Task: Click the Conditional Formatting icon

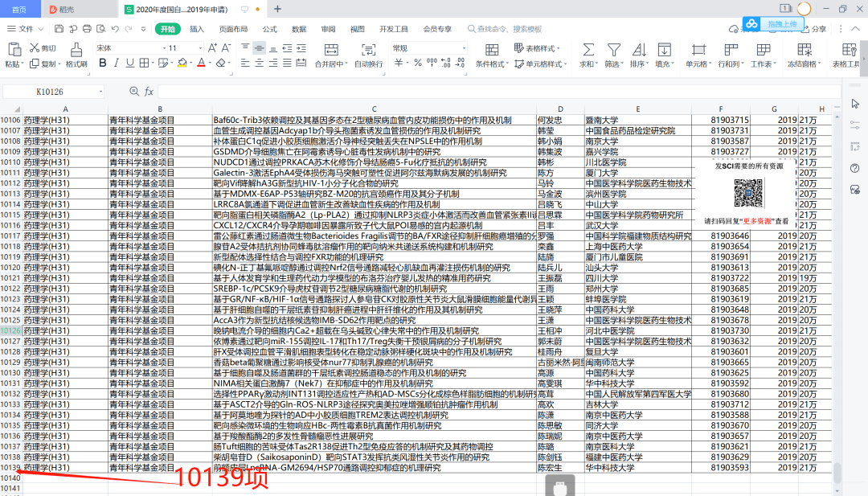Action: (x=492, y=50)
